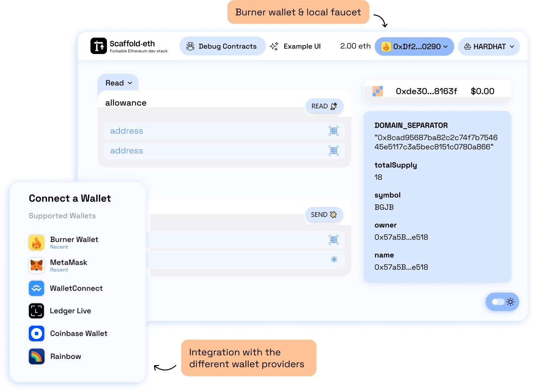This screenshot has height=392, width=535.
Task: Click the symbol value BGJB
Action: coord(384,207)
